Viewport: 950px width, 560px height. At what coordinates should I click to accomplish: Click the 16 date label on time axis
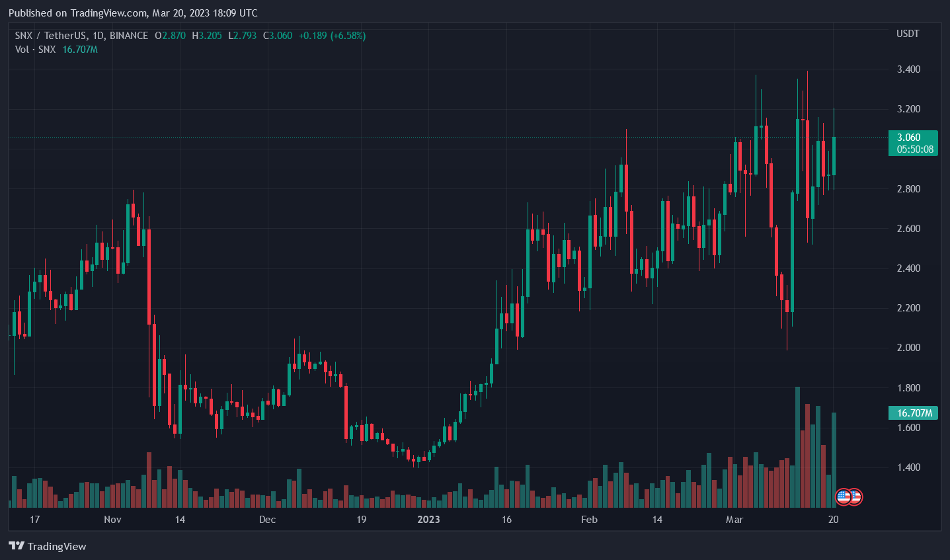(506, 520)
